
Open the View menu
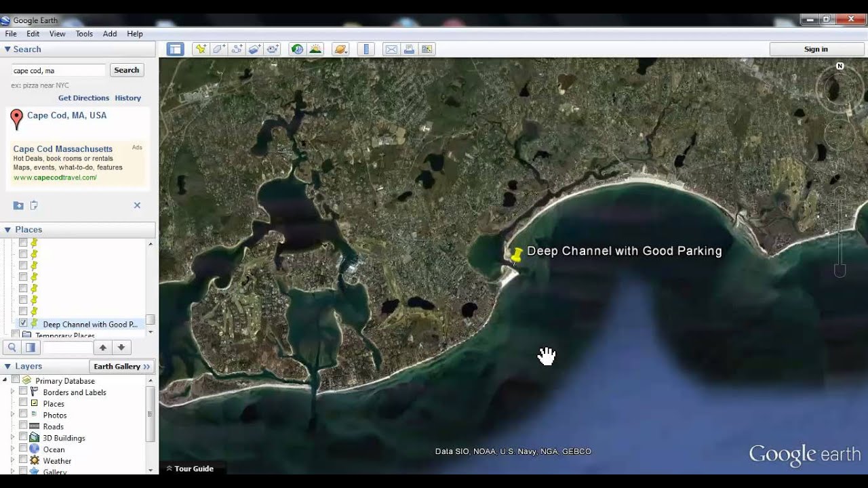pyautogui.click(x=58, y=34)
